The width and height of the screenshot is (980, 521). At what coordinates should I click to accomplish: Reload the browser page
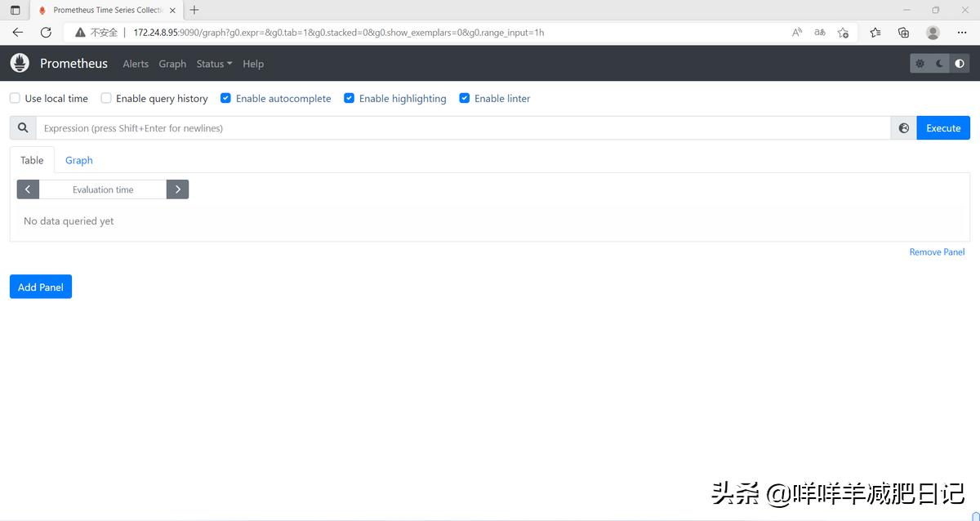click(46, 33)
